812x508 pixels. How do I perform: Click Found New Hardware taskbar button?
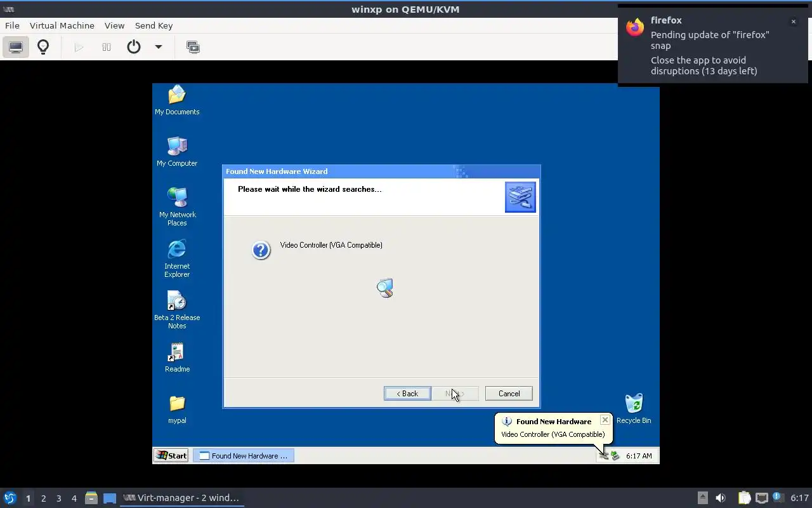244,455
